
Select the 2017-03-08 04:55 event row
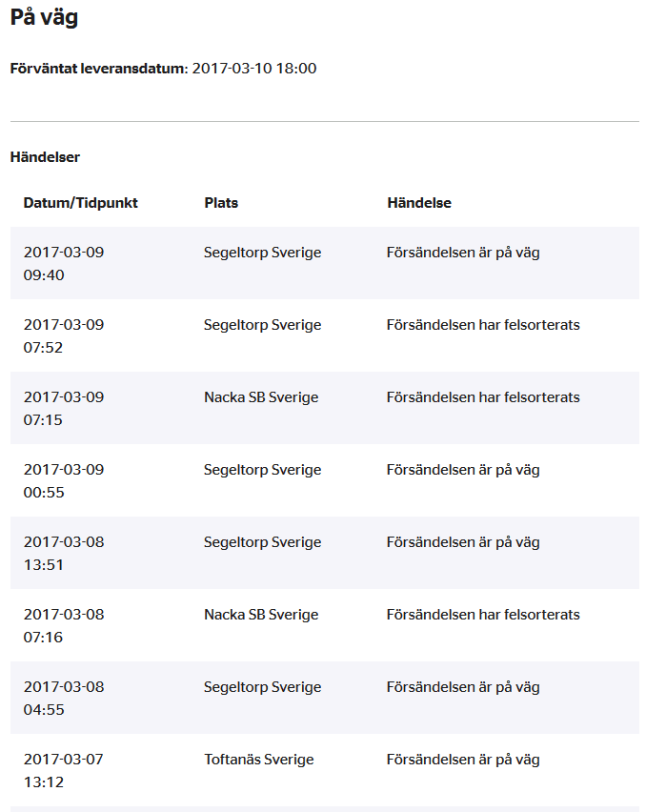[325, 698]
